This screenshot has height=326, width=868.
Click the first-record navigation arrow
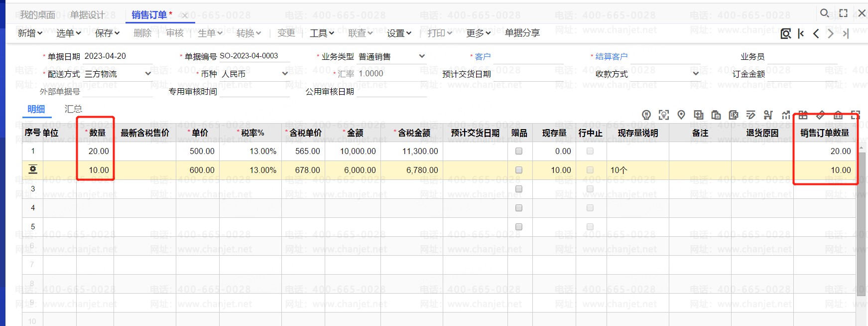coord(801,33)
